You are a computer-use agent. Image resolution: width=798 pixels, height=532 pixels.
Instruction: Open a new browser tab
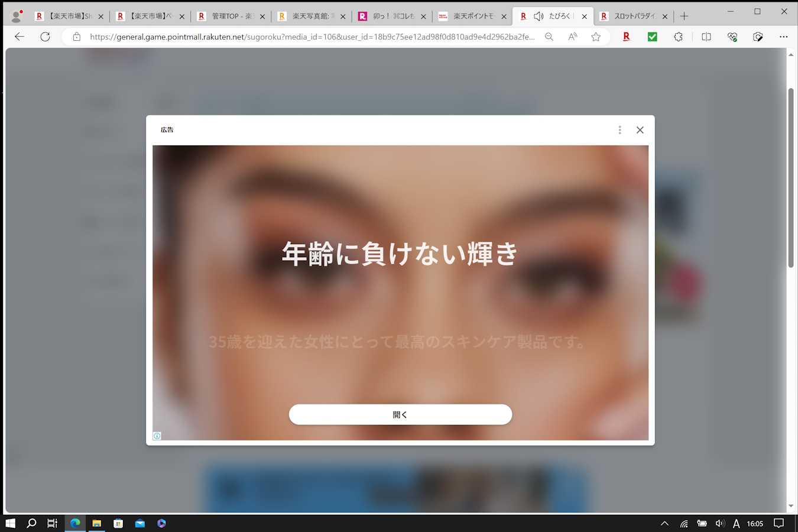point(685,17)
